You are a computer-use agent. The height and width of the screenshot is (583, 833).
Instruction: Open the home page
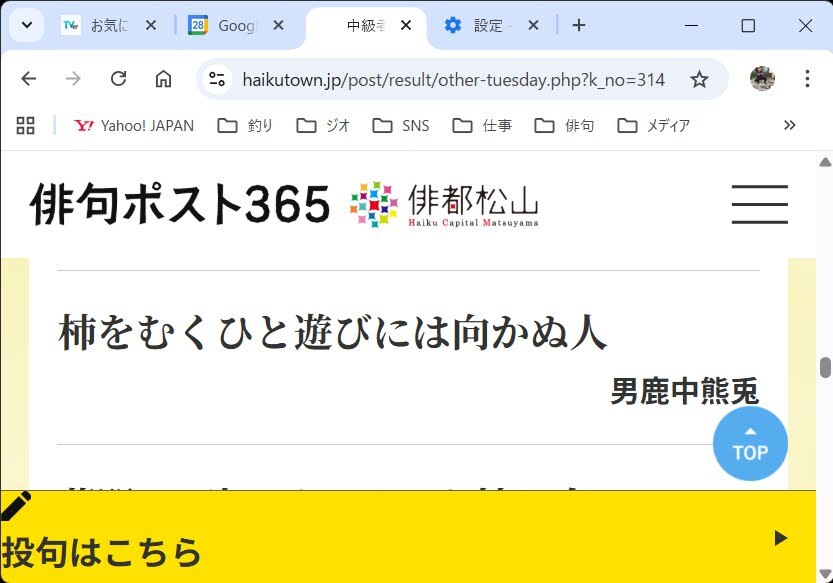pyautogui.click(x=163, y=79)
